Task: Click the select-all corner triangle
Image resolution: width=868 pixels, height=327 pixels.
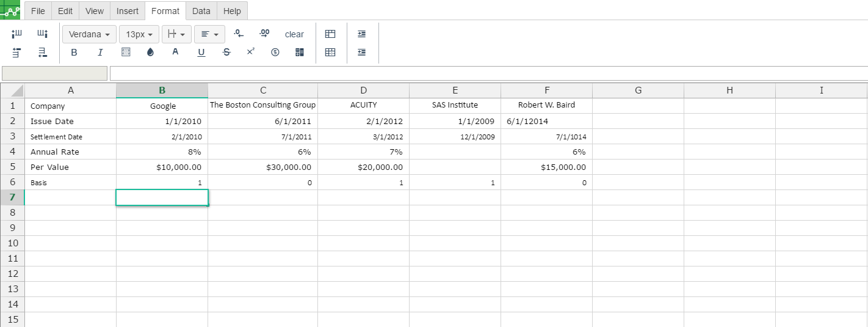Action: click(x=13, y=90)
